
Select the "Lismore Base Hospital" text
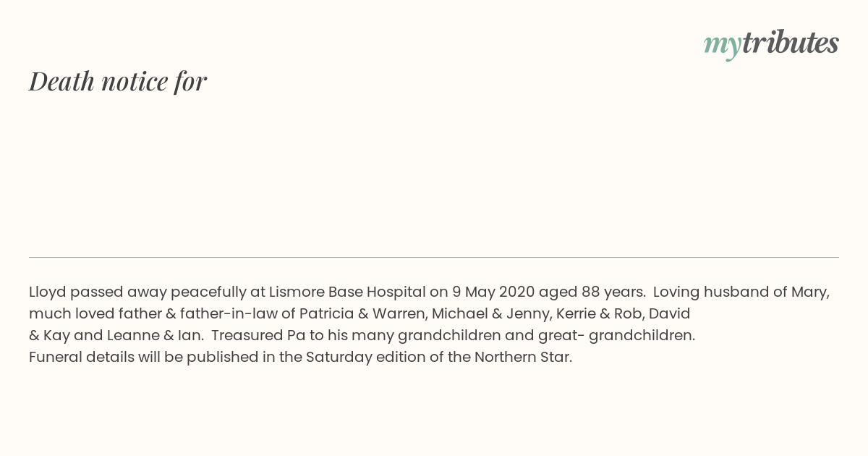point(347,292)
